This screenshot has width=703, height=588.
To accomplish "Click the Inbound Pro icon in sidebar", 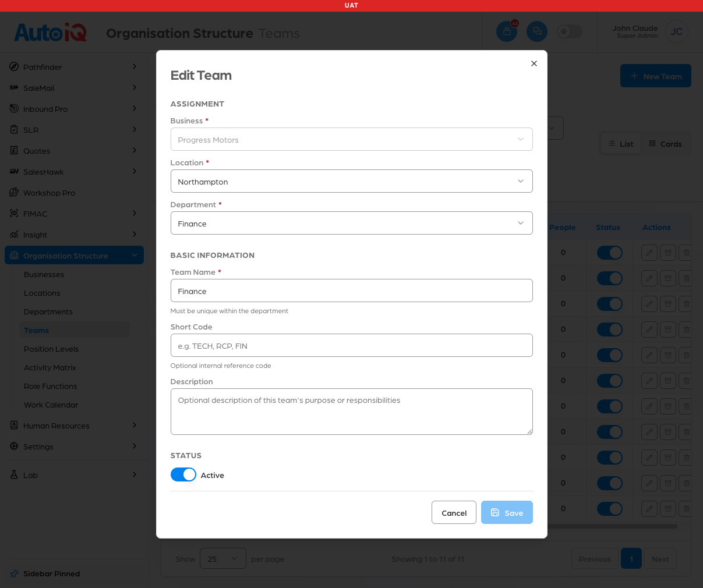I will tap(14, 109).
